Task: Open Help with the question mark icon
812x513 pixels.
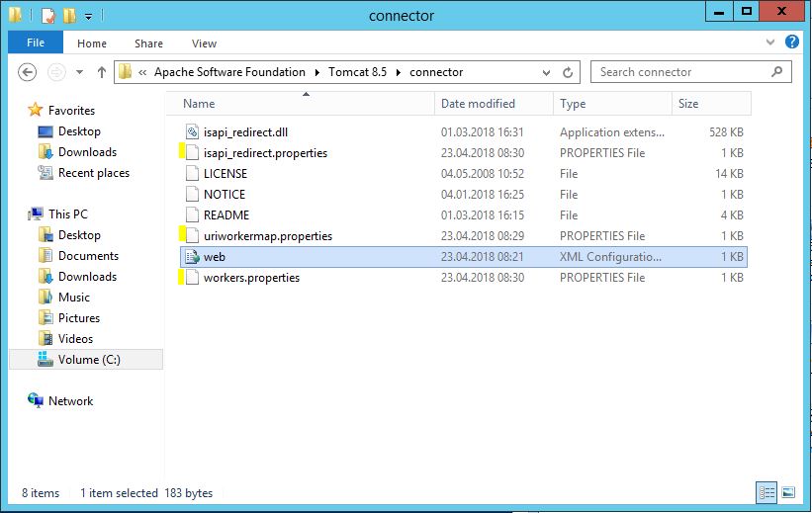Action: (x=792, y=42)
